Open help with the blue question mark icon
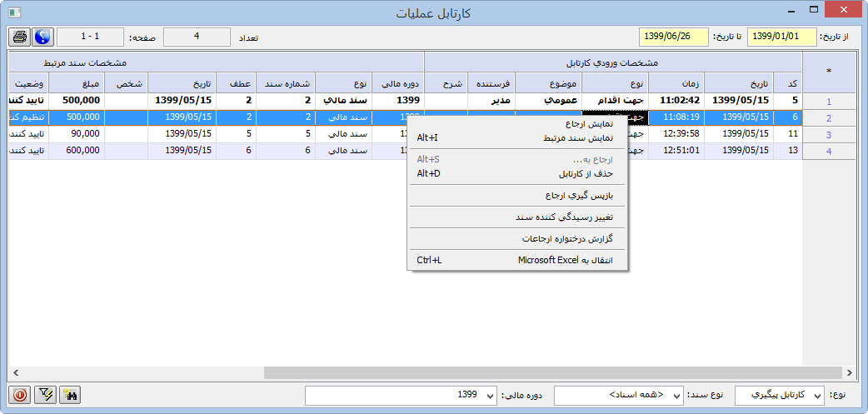 42,37
